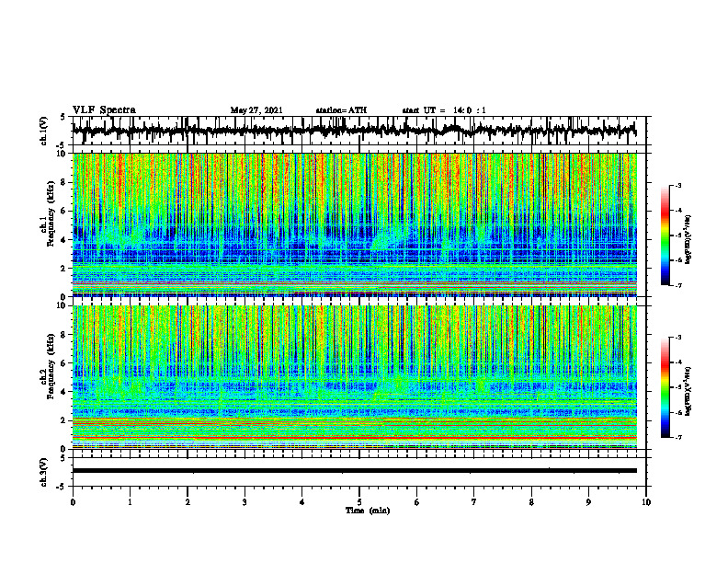Click time axis tick label "2"
The width and height of the screenshot is (728, 563).
coord(188,502)
